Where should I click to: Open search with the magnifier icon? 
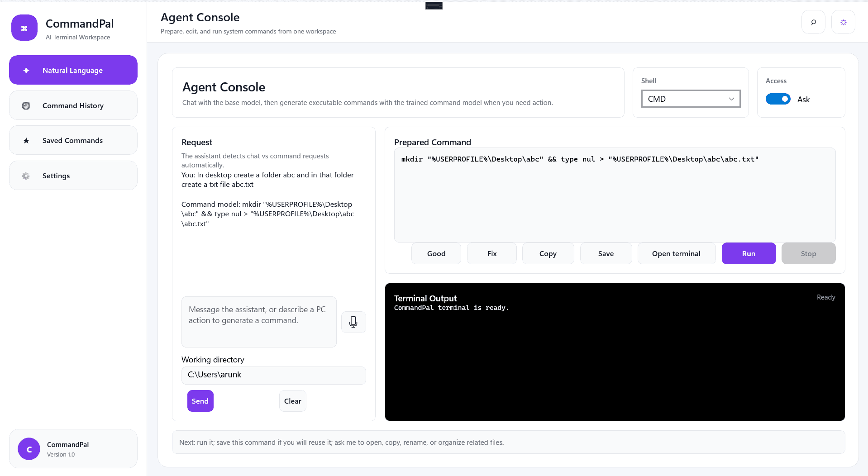point(813,22)
